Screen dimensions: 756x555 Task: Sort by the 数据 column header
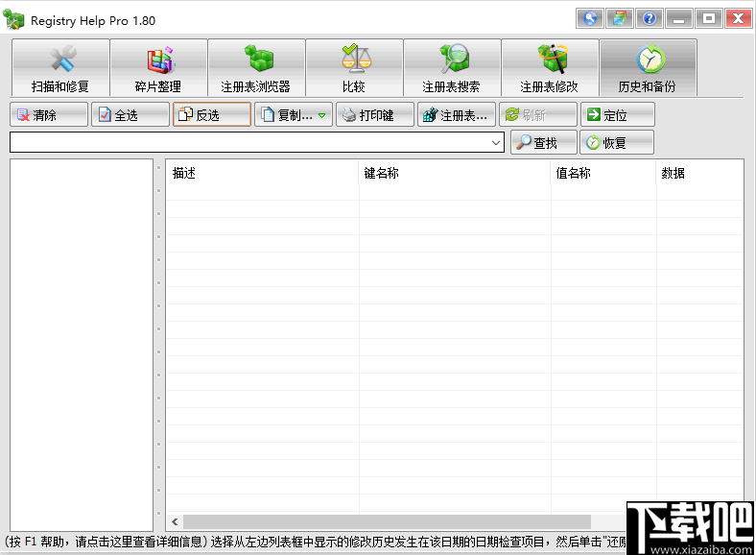(699, 173)
